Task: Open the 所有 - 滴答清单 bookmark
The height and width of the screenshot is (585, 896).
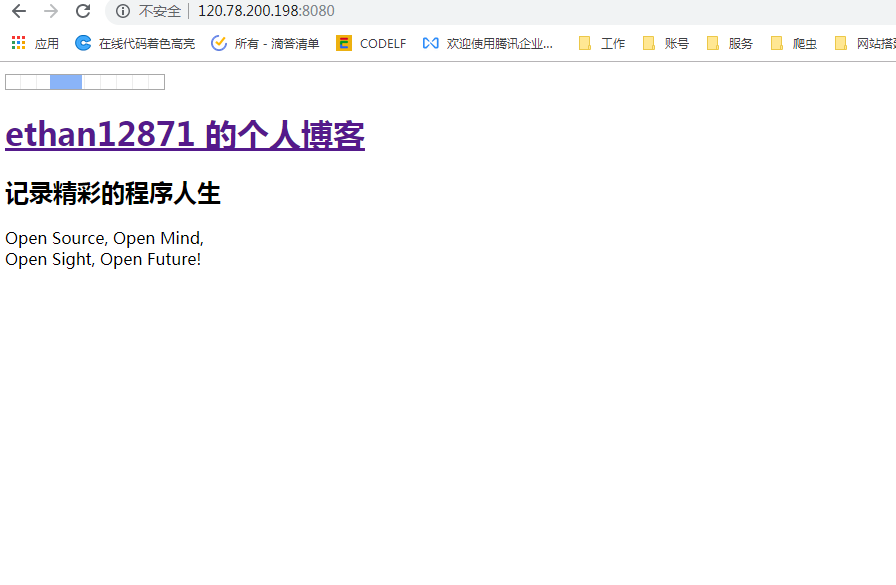Action: pos(265,43)
